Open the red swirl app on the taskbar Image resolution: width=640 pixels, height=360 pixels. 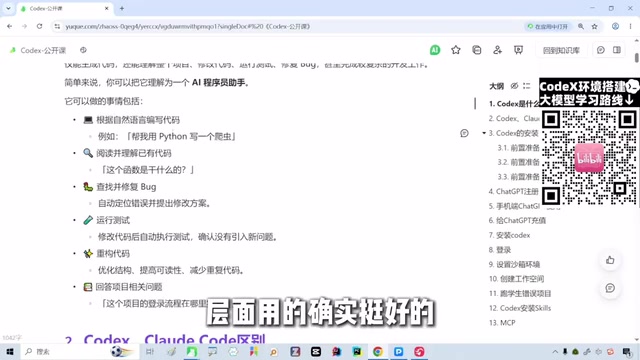pyautogui.click(x=419, y=351)
